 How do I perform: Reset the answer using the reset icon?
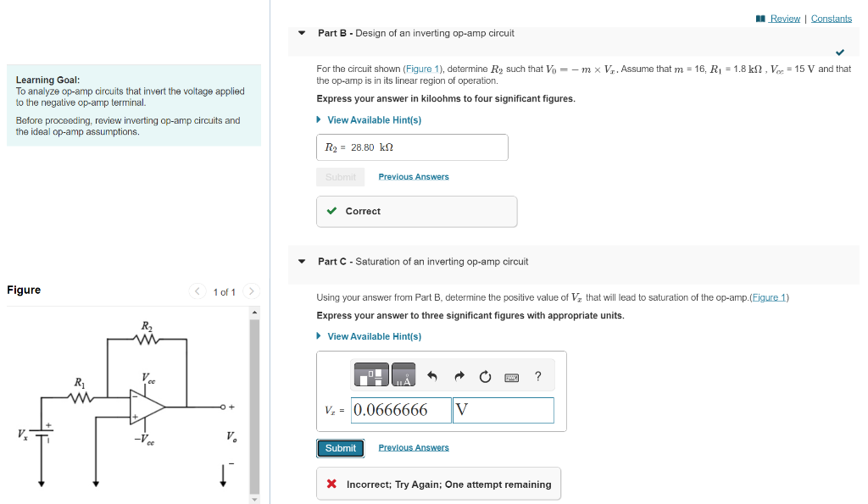pos(485,375)
